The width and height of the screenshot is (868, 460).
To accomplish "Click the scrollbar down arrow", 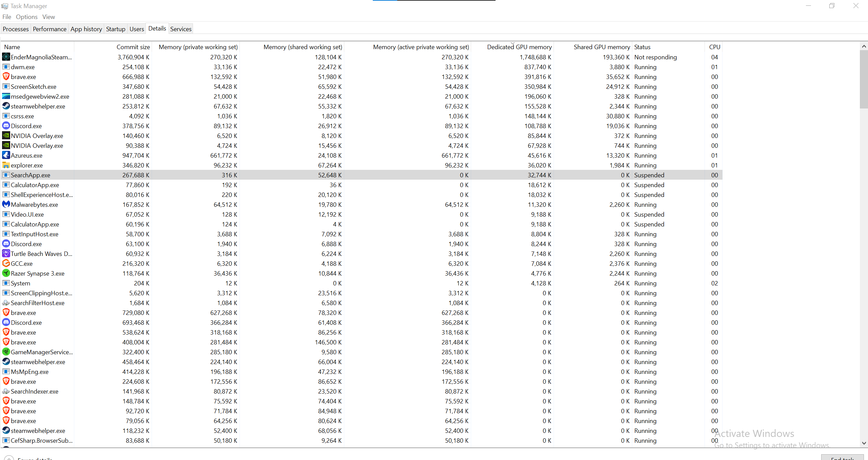I will coord(864,443).
